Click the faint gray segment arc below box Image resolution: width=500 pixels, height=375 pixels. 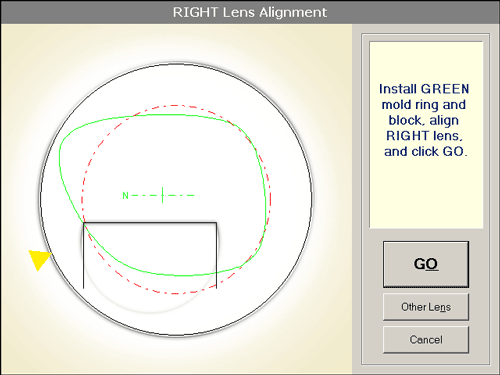(x=150, y=312)
